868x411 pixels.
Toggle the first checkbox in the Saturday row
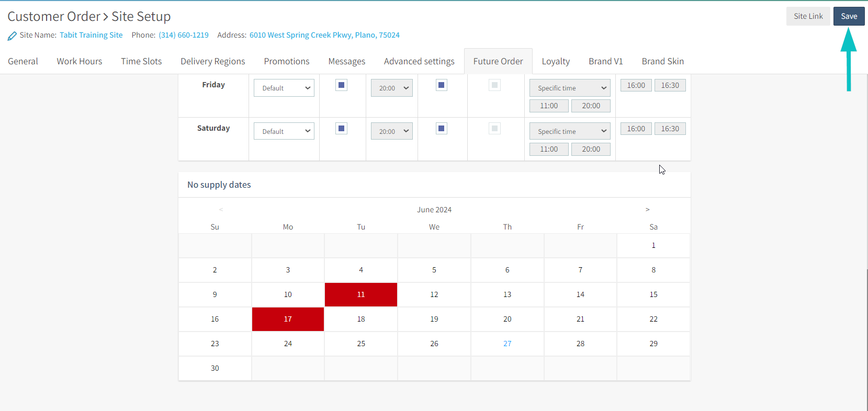point(341,128)
